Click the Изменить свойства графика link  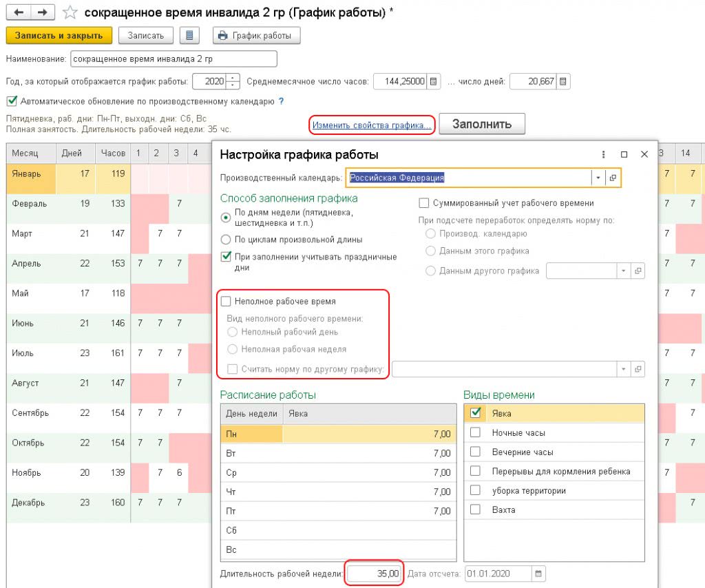(x=372, y=125)
